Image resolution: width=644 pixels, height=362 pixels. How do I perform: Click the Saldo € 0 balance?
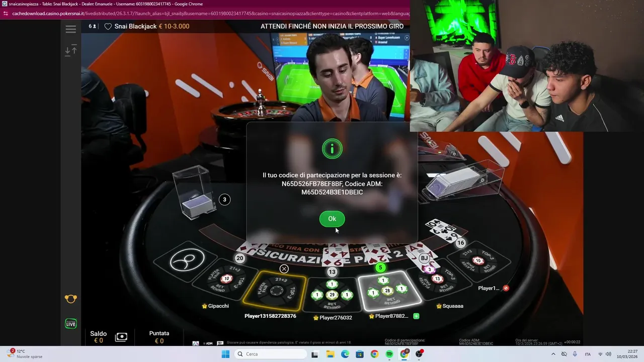coord(99,337)
